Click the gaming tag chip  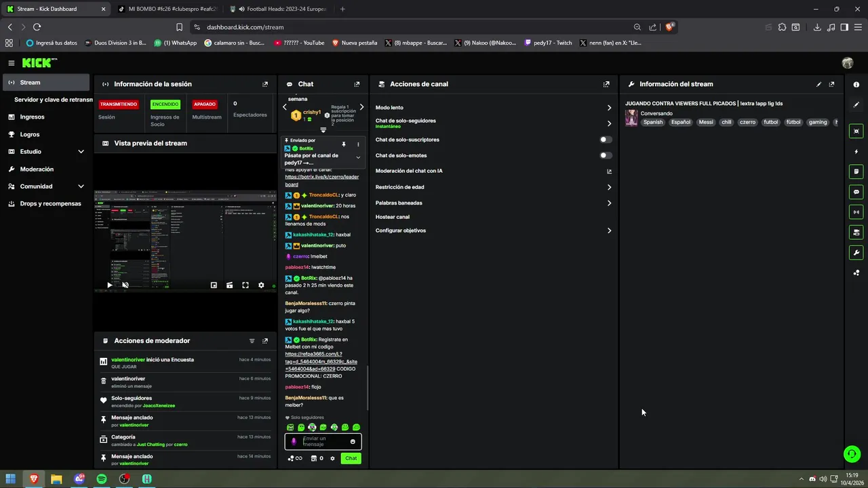point(818,123)
